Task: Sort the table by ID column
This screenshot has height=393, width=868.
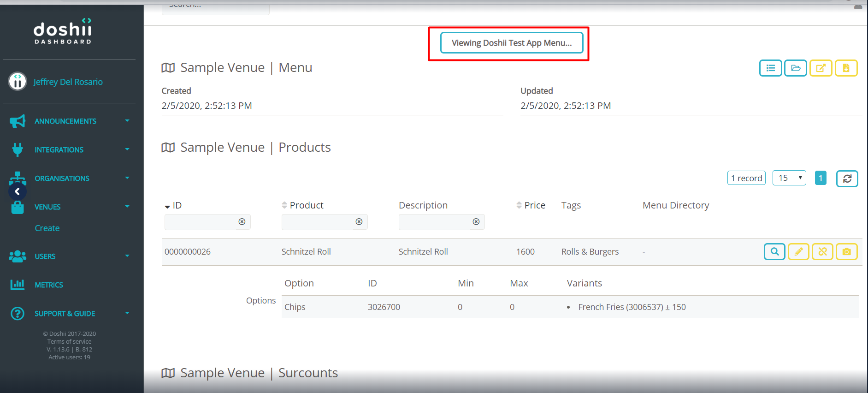Action: [x=173, y=206]
